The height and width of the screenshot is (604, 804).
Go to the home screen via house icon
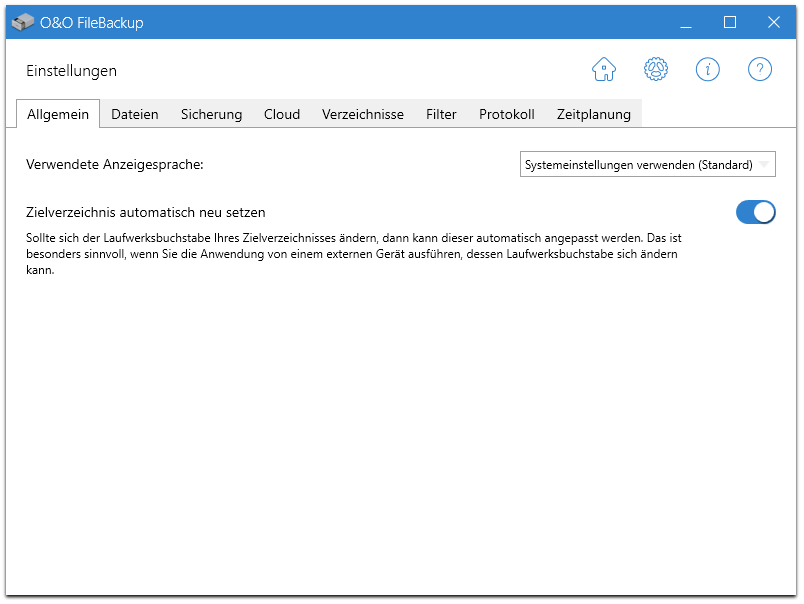[604, 69]
